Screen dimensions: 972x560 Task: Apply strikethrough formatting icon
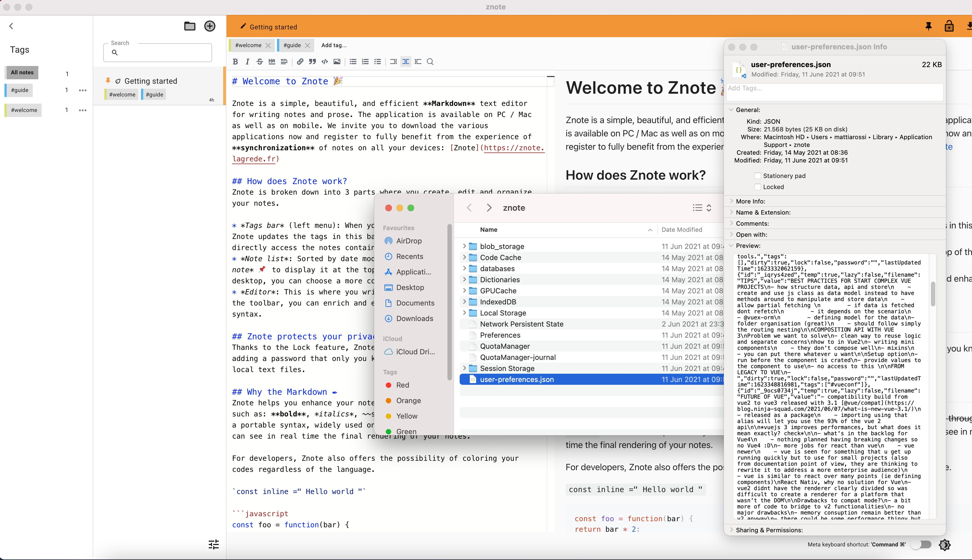[260, 62]
